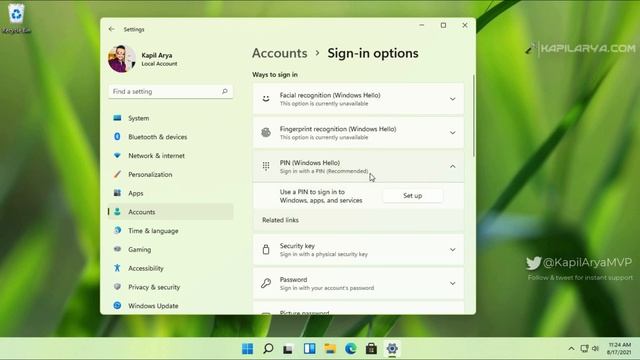The height and width of the screenshot is (360, 640).
Task: Click the Accounts person icon in sidebar
Action: tap(117, 211)
